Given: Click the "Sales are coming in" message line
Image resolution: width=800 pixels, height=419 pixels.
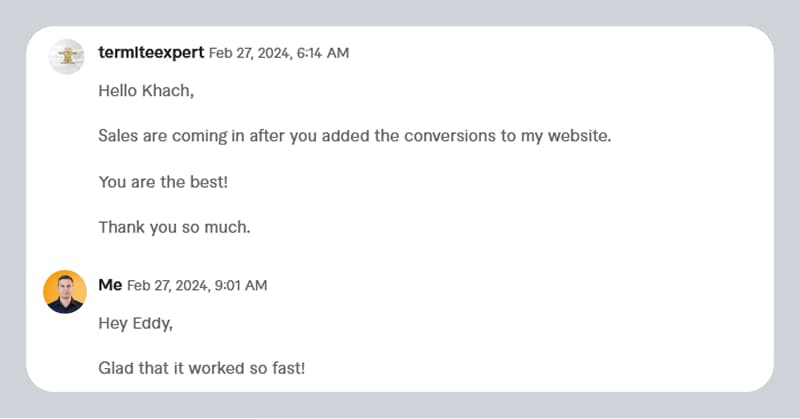Looking at the screenshot, I should coord(354,135).
